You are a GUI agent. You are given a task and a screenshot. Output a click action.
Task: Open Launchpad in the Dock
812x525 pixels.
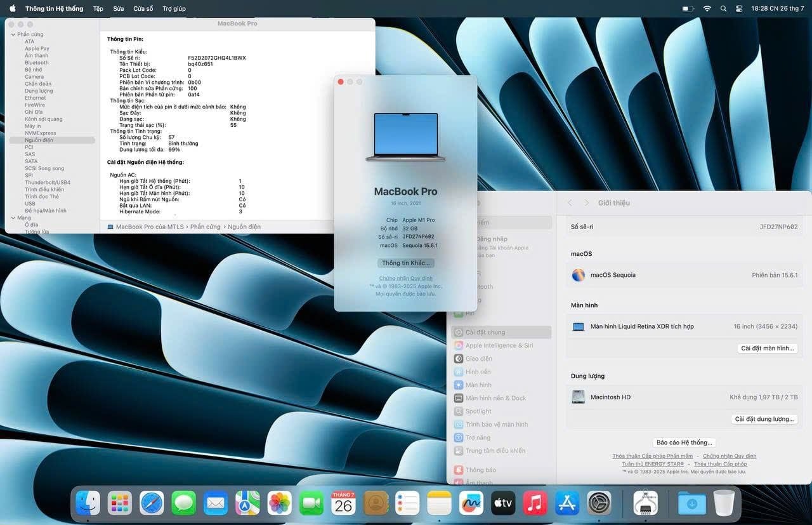pyautogui.click(x=119, y=503)
